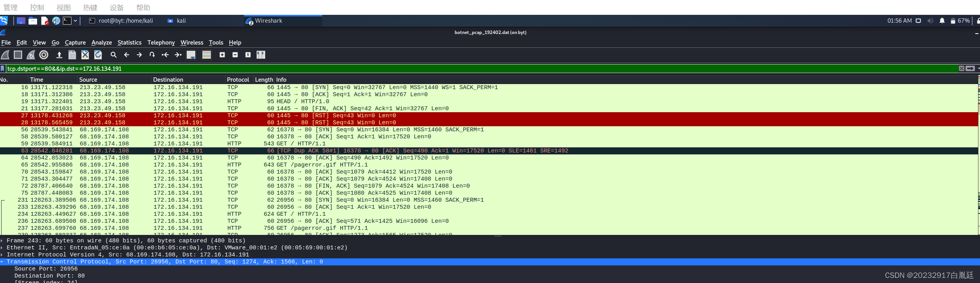Sort packets by Destination column header
The height and width of the screenshot is (283, 980).
(x=189, y=80)
